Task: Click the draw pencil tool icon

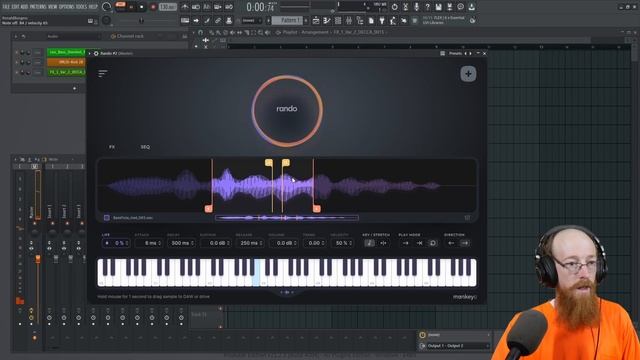Action: 212,32
